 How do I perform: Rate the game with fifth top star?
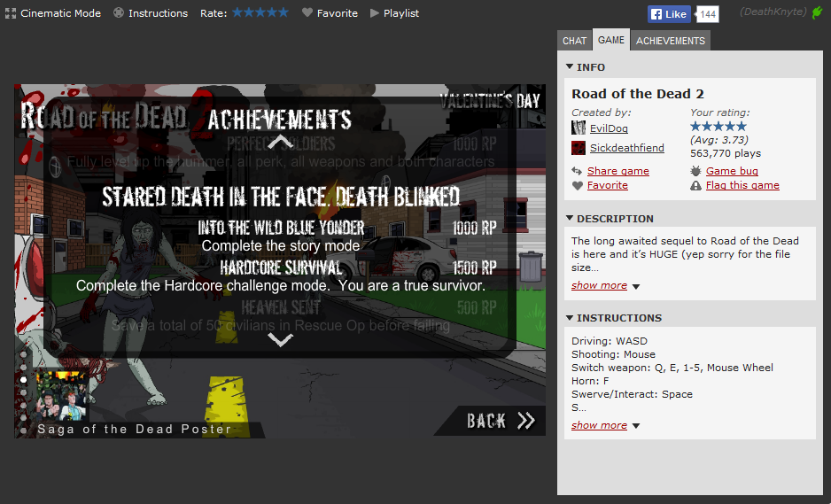pos(283,12)
